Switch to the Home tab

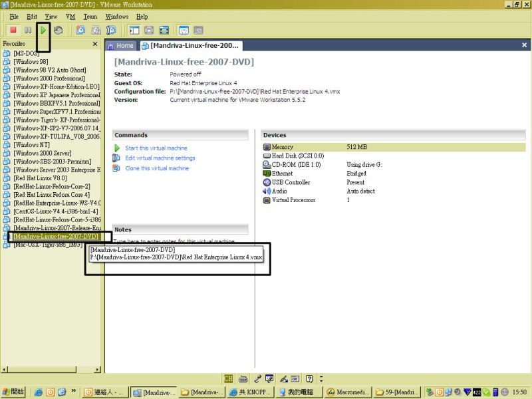coord(121,46)
